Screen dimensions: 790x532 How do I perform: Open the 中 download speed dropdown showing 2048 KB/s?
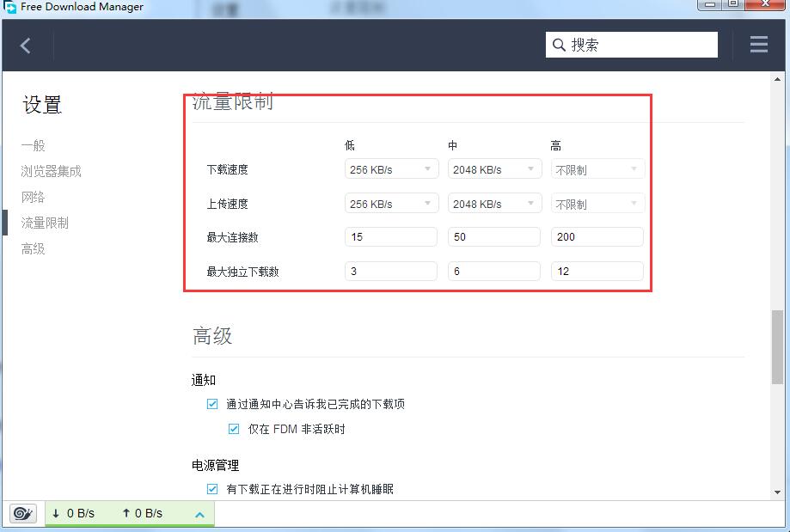(x=494, y=168)
